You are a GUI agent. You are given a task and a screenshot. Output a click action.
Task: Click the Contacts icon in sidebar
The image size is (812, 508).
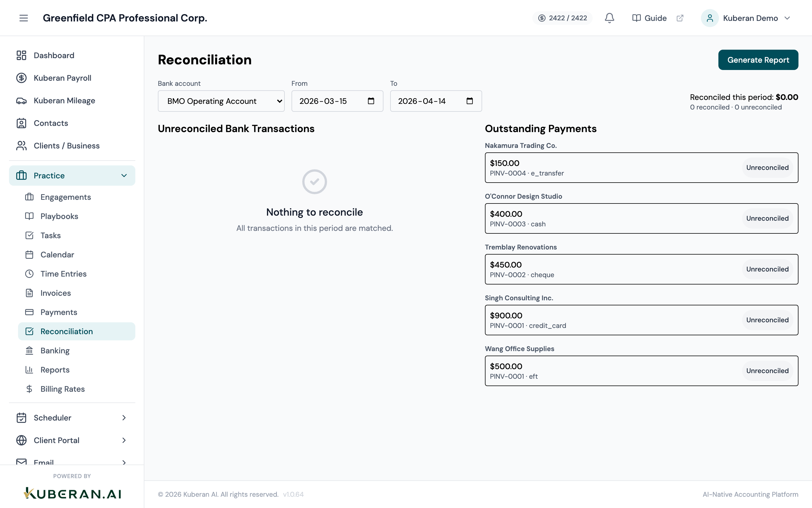pyautogui.click(x=21, y=123)
